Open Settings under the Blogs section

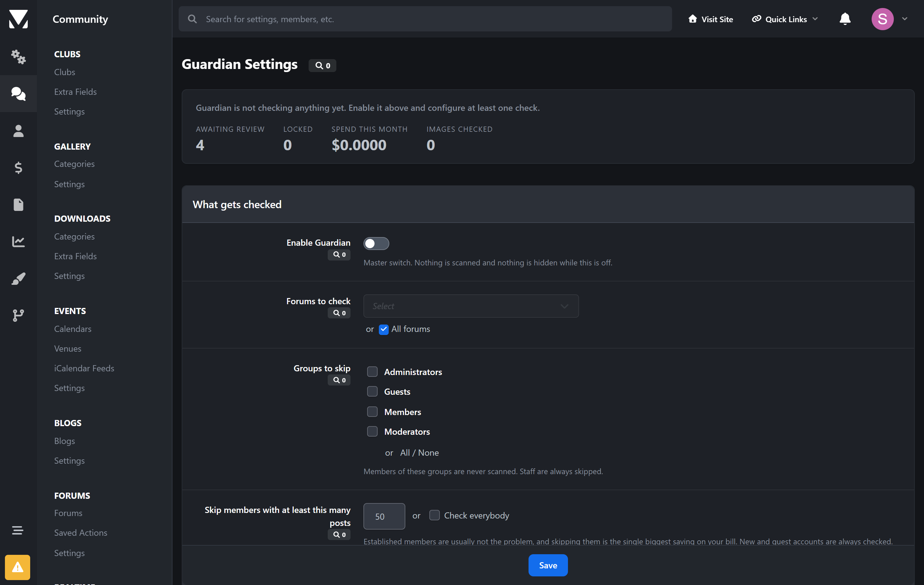pyautogui.click(x=69, y=461)
